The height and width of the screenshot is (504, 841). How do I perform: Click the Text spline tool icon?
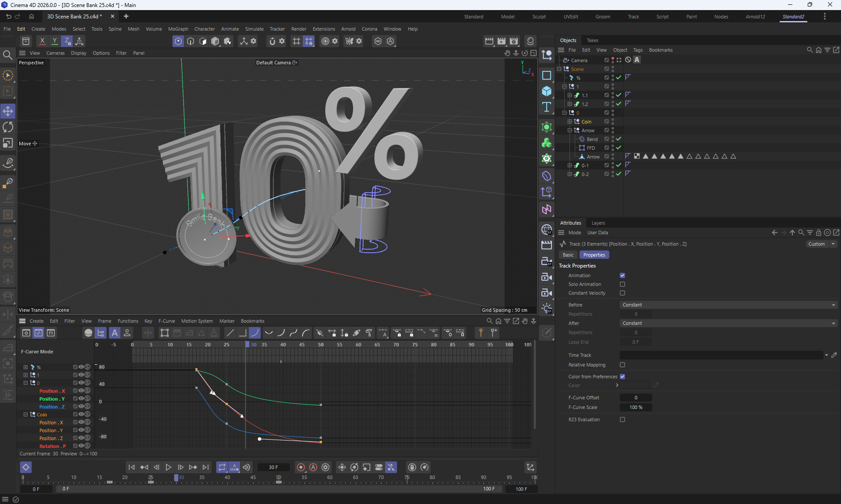click(x=547, y=107)
